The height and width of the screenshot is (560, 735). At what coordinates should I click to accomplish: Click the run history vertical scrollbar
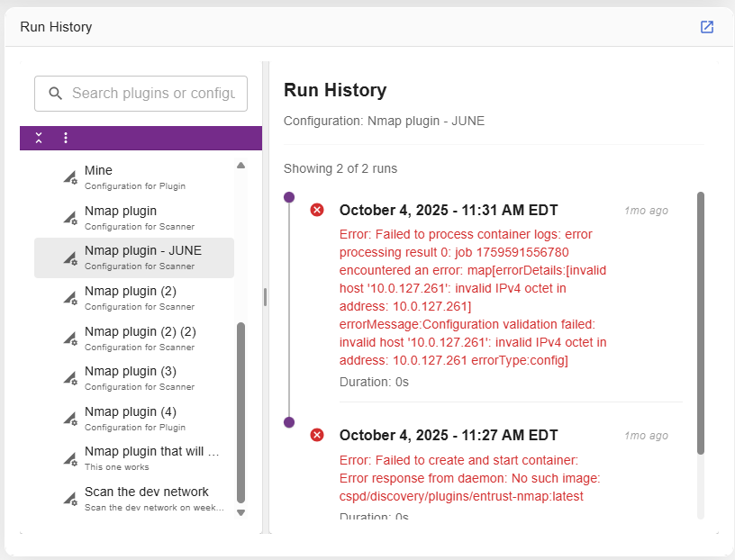(x=701, y=324)
